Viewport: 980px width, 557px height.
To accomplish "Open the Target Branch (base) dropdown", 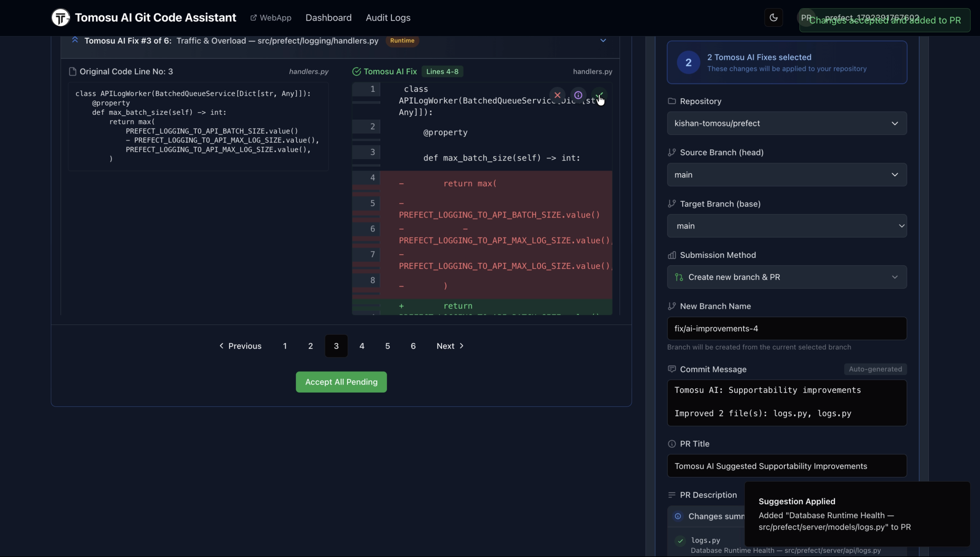I will 787,226.
